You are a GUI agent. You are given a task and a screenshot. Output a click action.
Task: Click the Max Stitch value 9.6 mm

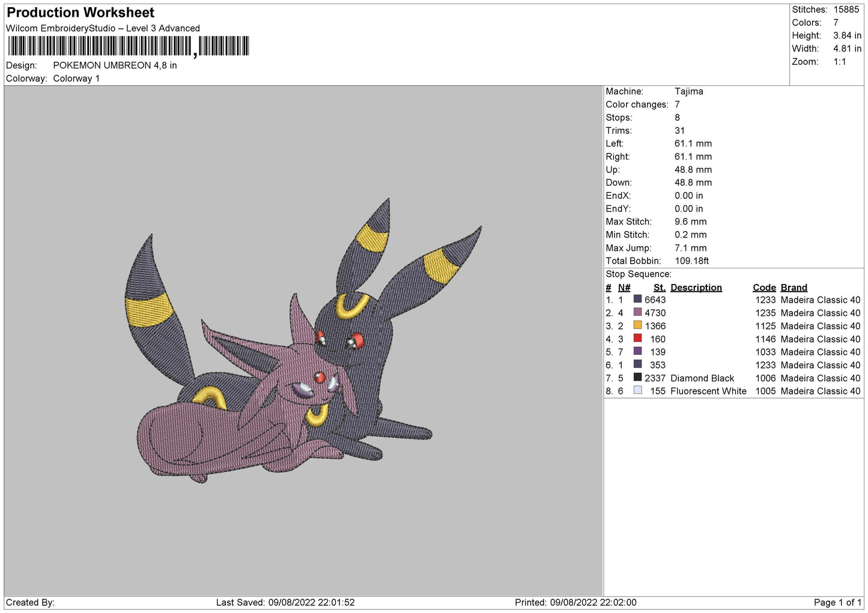click(691, 222)
